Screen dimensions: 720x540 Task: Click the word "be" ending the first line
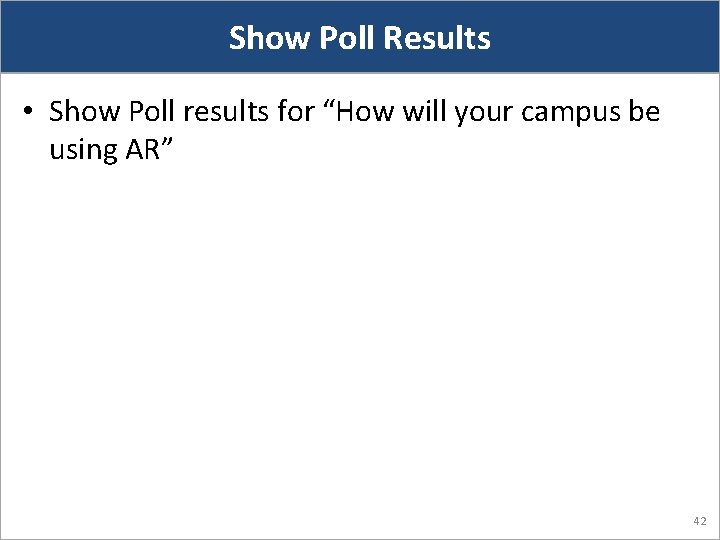645,112
